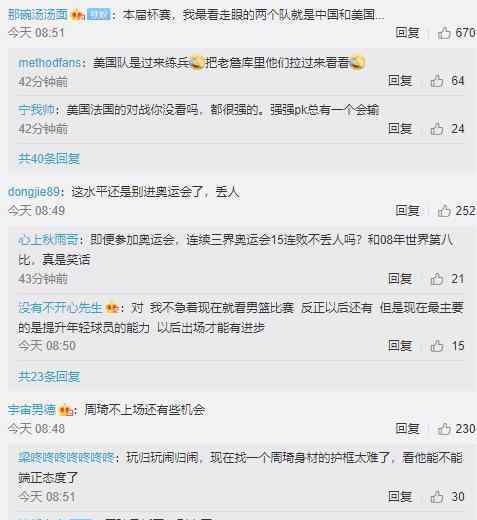Open 没有不开心先生 user profile
Viewport: 477px width, 520px height.
[x=60, y=307]
